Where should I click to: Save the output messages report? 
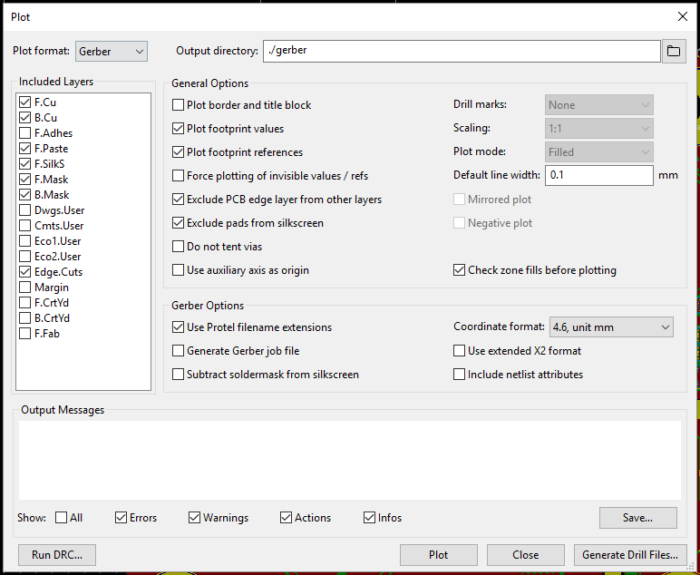point(637,518)
